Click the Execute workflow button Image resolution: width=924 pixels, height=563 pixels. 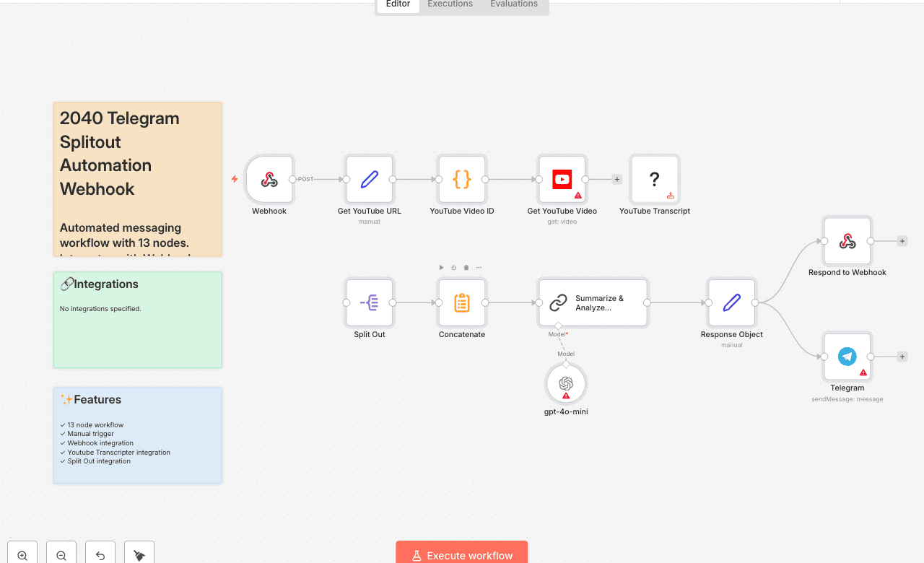click(x=461, y=555)
